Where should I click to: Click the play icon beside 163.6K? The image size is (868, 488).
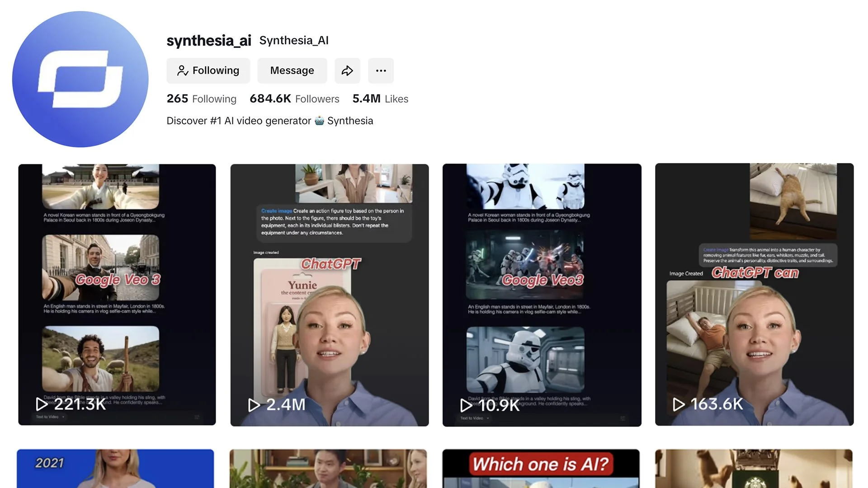point(679,404)
